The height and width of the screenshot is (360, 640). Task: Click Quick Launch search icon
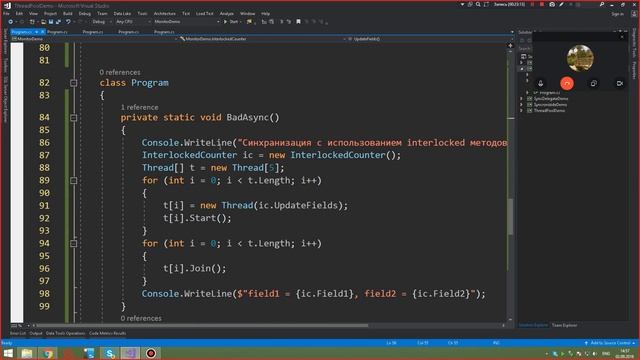[x=602, y=4]
